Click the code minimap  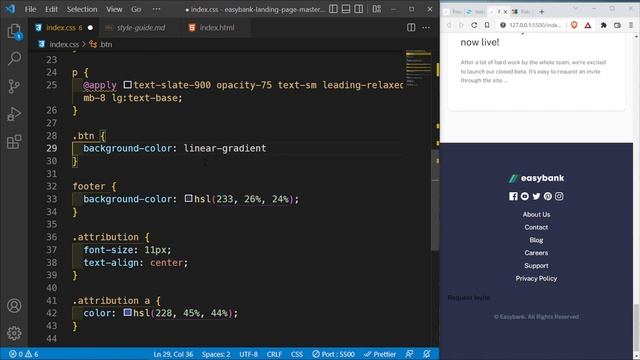point(418,68)
